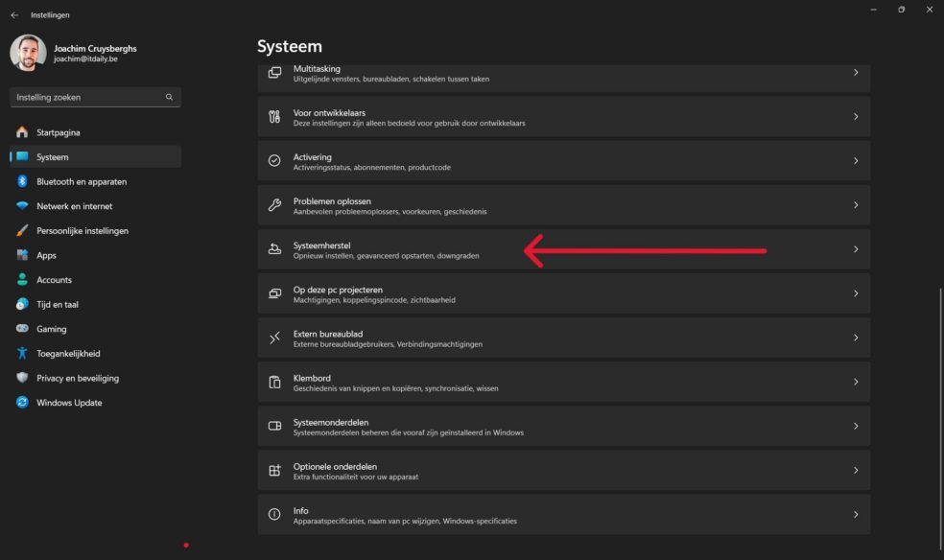Click the Optionele onderdelen grid icon
Image resolution: width=944 pixels, height=560 pixels.
click(274, 471)
